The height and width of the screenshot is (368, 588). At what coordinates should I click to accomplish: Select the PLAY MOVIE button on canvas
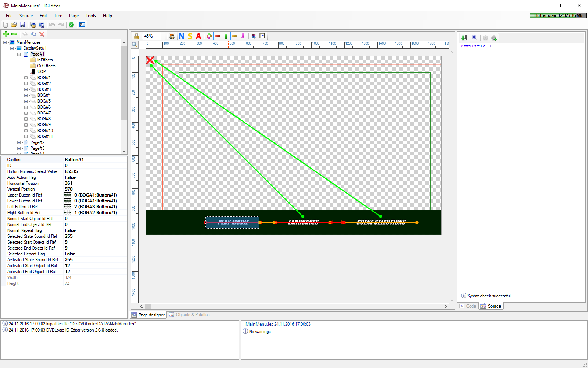pyautogui.click(x=232, y=222)
